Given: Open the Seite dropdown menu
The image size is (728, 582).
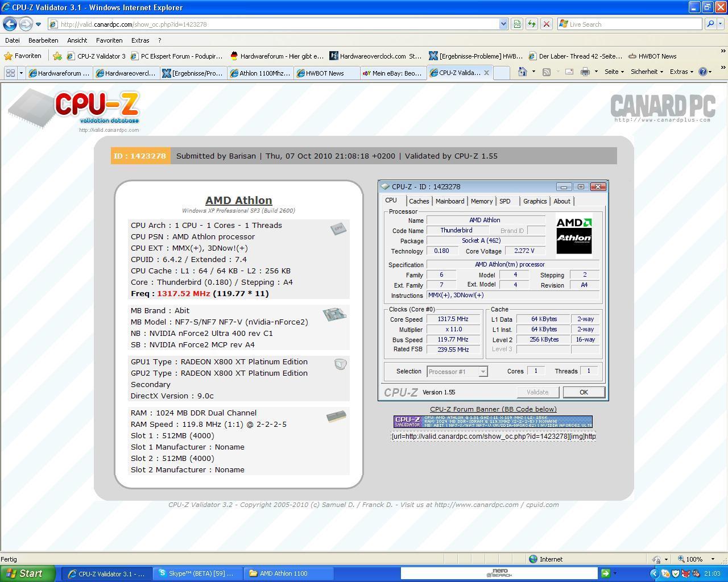Looking at the screenshot, I should (x=614, y=72).
